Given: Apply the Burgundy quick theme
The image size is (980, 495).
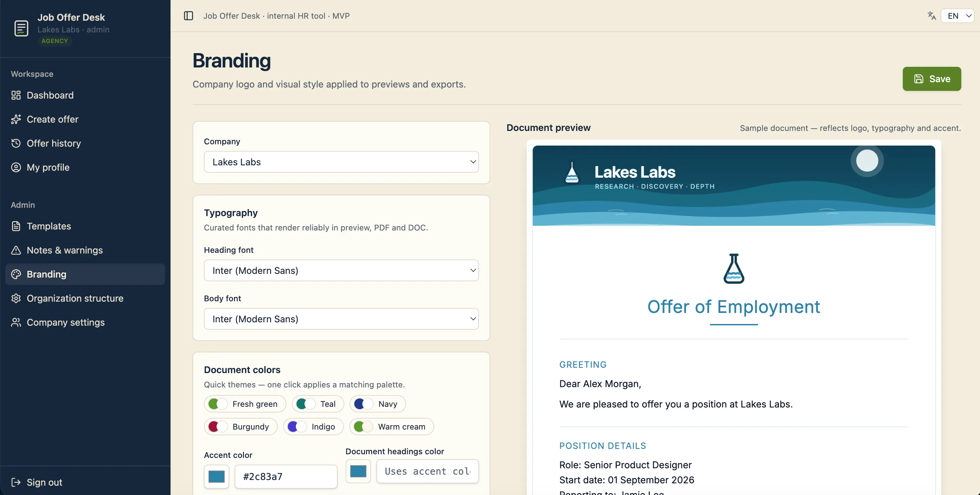Looking at the screenshot, I should click(241, 427).
